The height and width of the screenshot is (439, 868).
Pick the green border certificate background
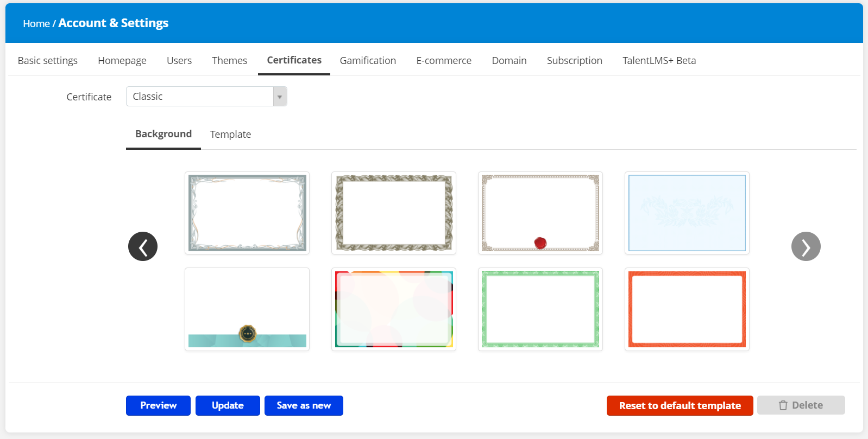(x=540, y=309)
